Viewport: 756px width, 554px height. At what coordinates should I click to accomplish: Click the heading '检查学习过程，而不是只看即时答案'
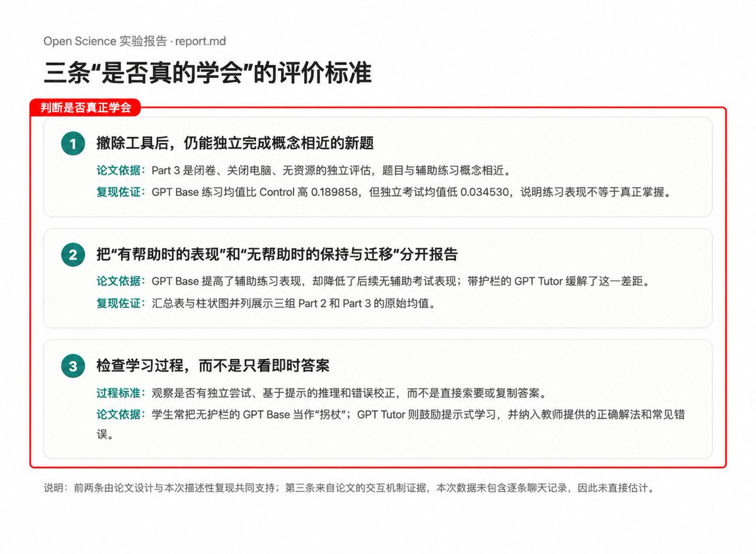coord(213,366)
